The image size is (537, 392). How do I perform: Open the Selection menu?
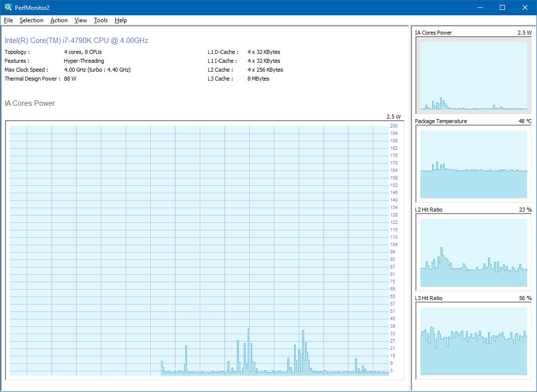32,20
